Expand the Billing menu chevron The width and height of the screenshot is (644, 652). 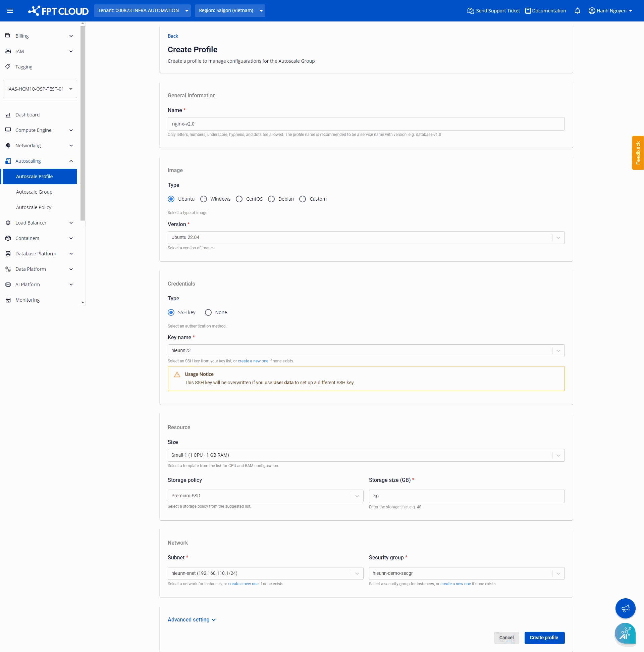point(71,36)
